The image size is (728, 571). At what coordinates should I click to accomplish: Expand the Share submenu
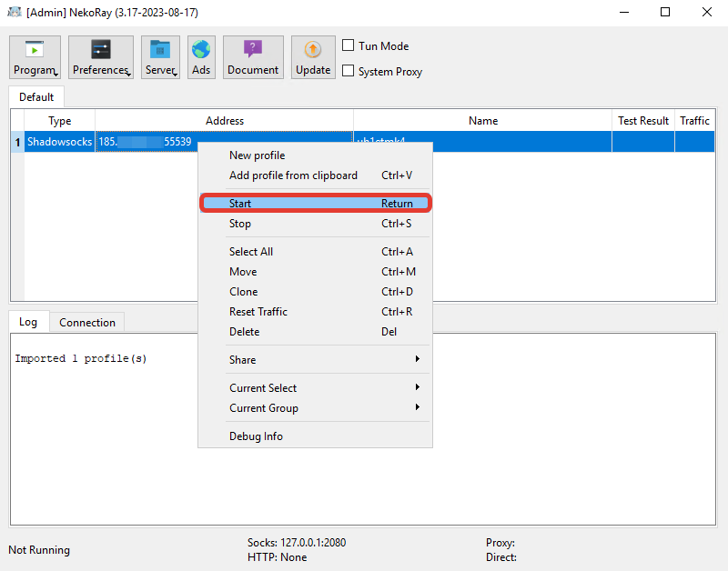[x=315, y=359]
